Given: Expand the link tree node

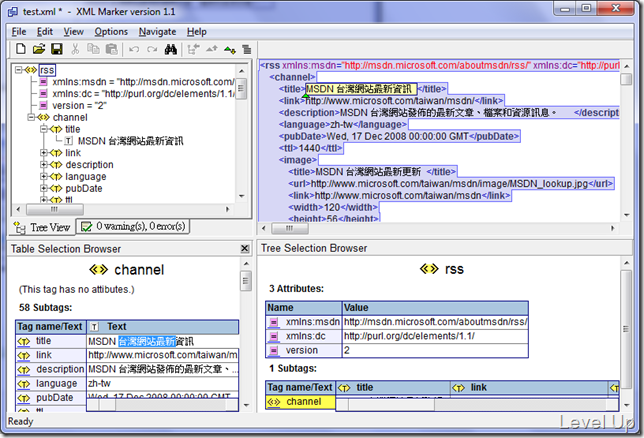Looking at the screenshot, I should 43,153.
